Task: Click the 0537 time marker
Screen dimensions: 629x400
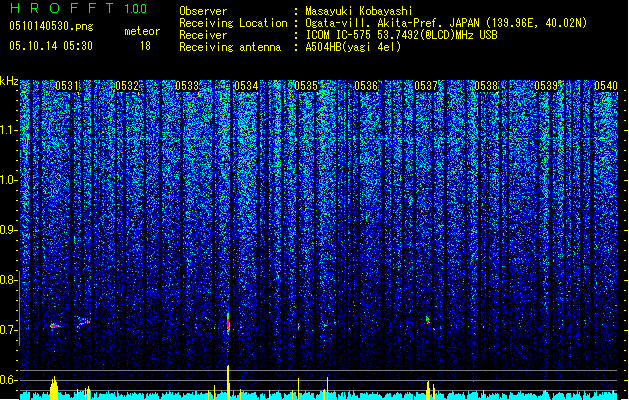Action: pyautogui.click(x=426, y=86)
